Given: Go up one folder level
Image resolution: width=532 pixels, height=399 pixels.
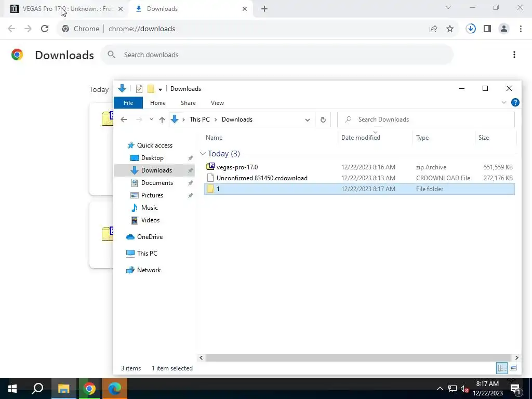Looking at the screenshot, I should point(162,119).
